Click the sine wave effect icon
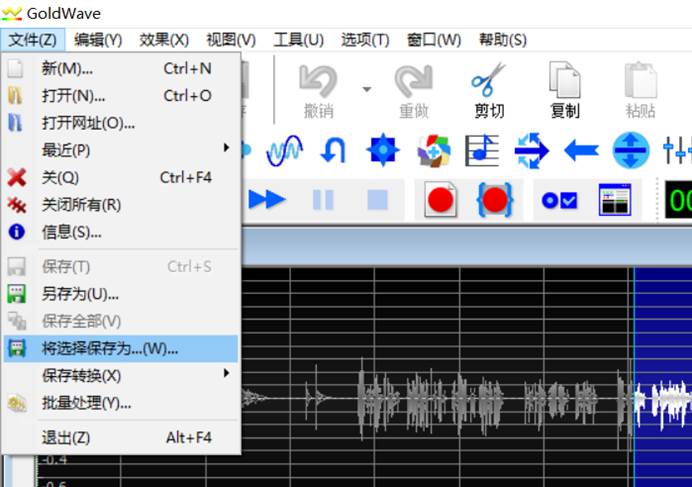This screenshot has width=692, height=487. click(284, 151)
